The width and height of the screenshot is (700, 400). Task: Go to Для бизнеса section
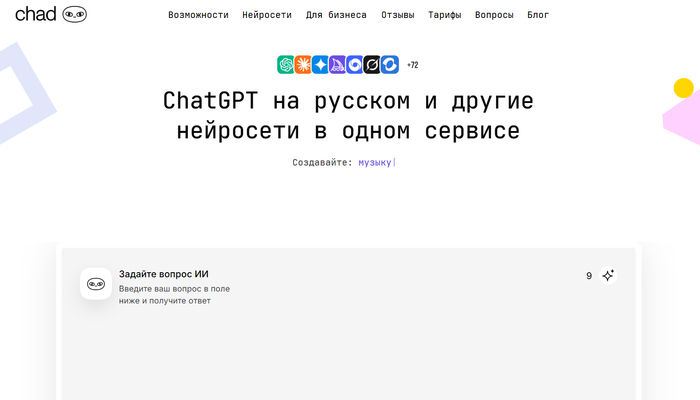click(x=336, y=15)
